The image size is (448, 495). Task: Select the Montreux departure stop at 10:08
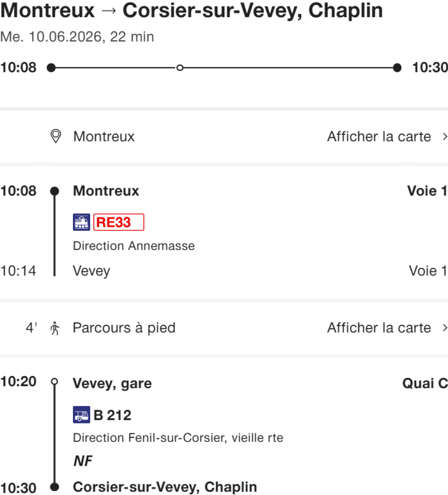(x=106, y=191)
